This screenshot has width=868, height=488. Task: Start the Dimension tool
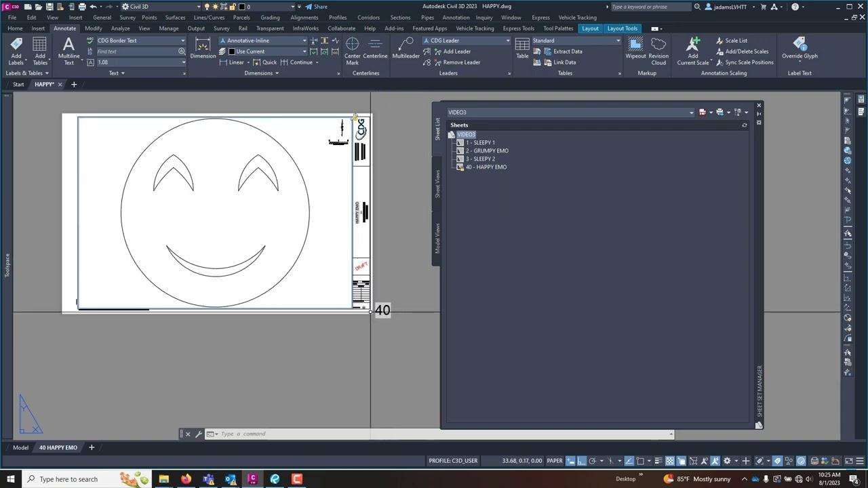pos(203,48)
